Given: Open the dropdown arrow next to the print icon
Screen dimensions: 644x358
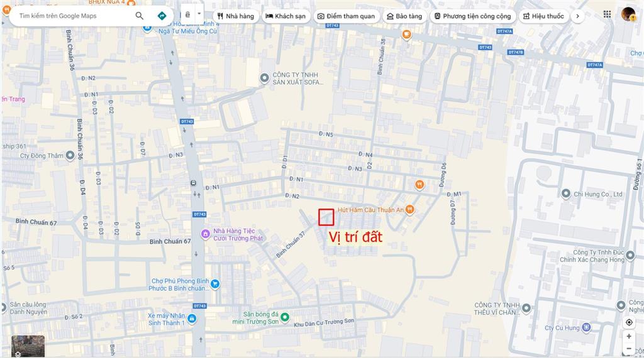Looking at the screenshot, I should (199, 14).
